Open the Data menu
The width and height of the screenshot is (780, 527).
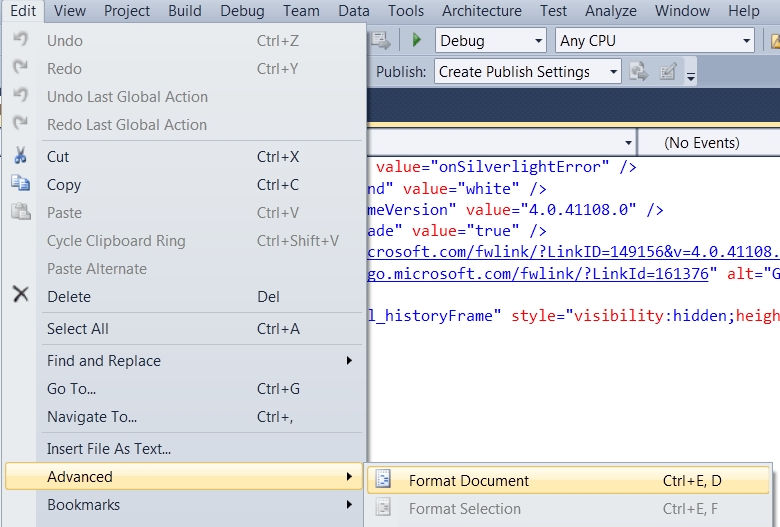[x=354, y=11]
